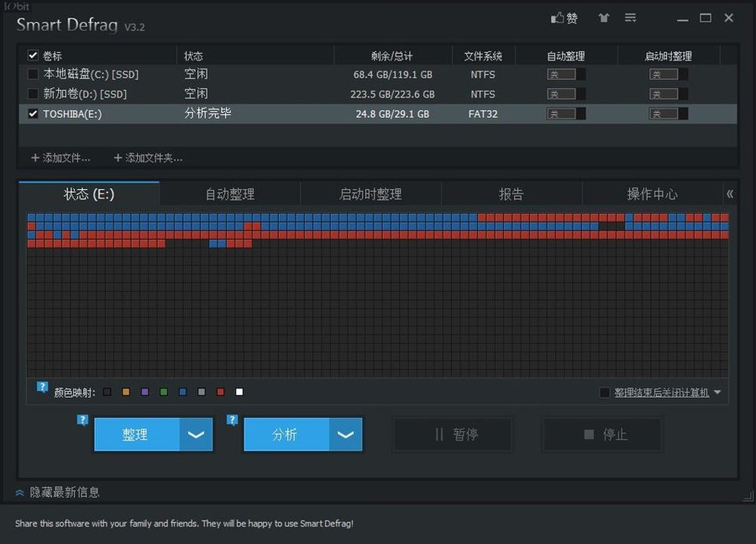
Task: Open the 自动整理 tab
Action: (230, 194)
